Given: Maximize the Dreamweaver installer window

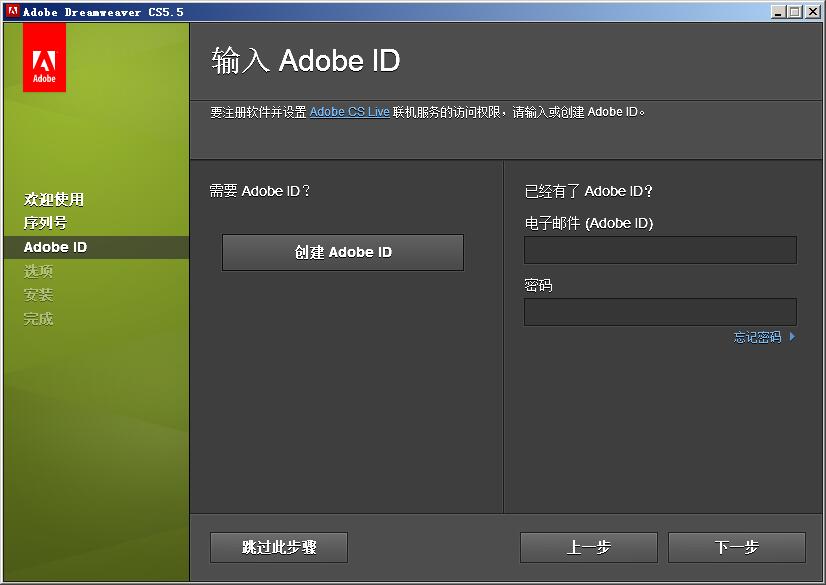Looking at the screenshot, I should (795, 12).
